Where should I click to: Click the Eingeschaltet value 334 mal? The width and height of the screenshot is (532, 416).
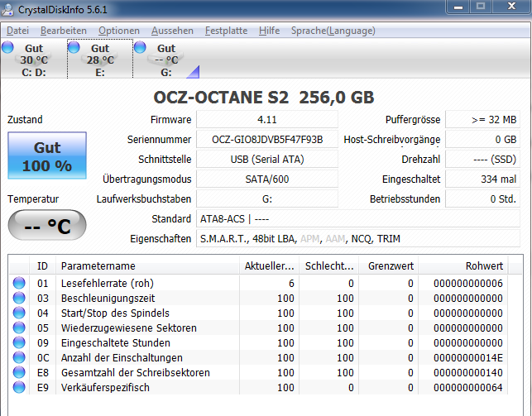pos(483,179)
